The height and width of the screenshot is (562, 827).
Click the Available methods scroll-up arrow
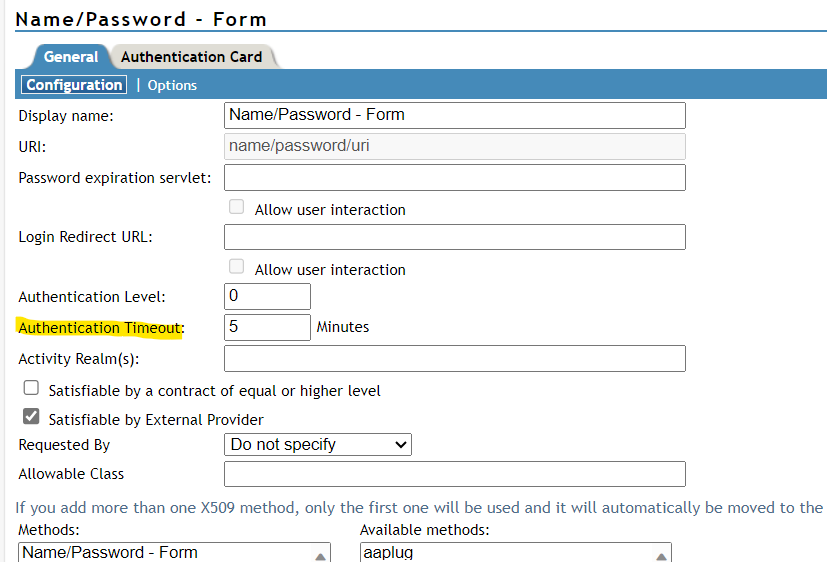pos(662,555)
